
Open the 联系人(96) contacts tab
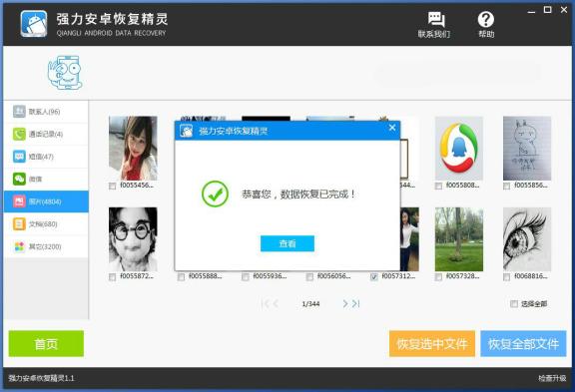(x=46, y=112)
